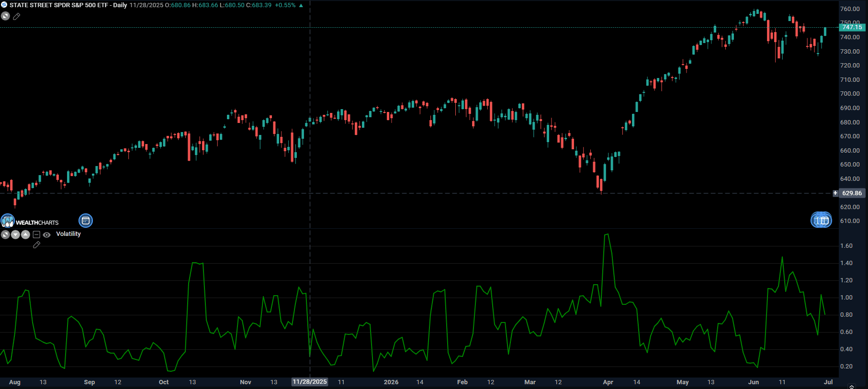Click the 0.20 volatility axis label
868x389 pixels.
(x=846, y=367)
